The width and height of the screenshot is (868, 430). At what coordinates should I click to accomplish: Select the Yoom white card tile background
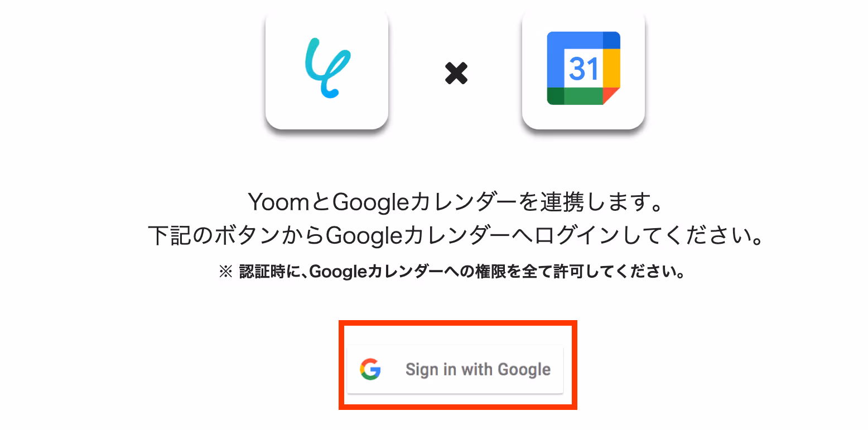(x=327, y=68)
